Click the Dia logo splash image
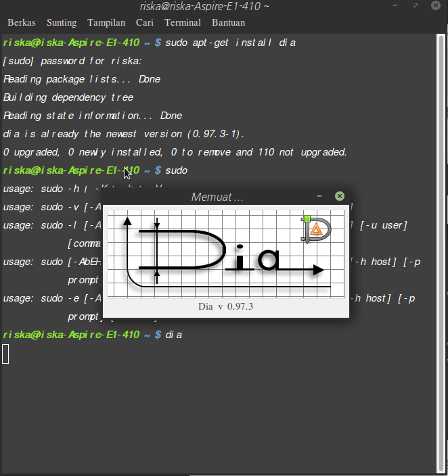The height and width of the screenshot is (476, 448). pos(226,254)
